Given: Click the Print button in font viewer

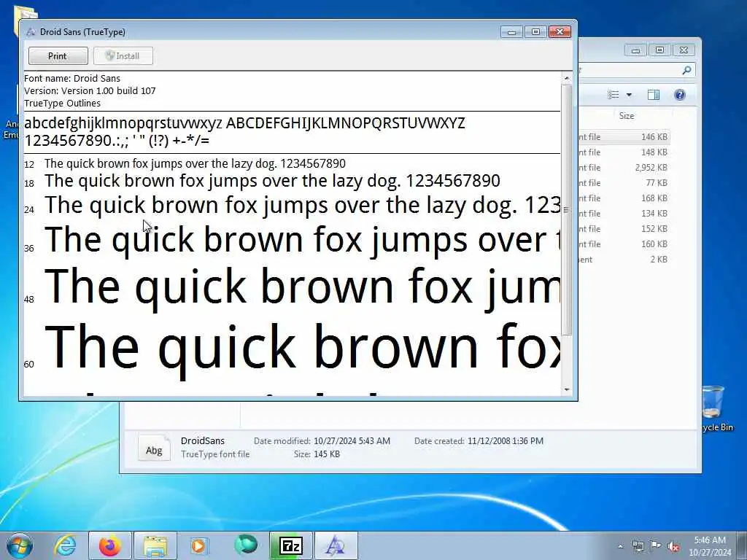Looking at the screenshot, I should click(58, 55).
